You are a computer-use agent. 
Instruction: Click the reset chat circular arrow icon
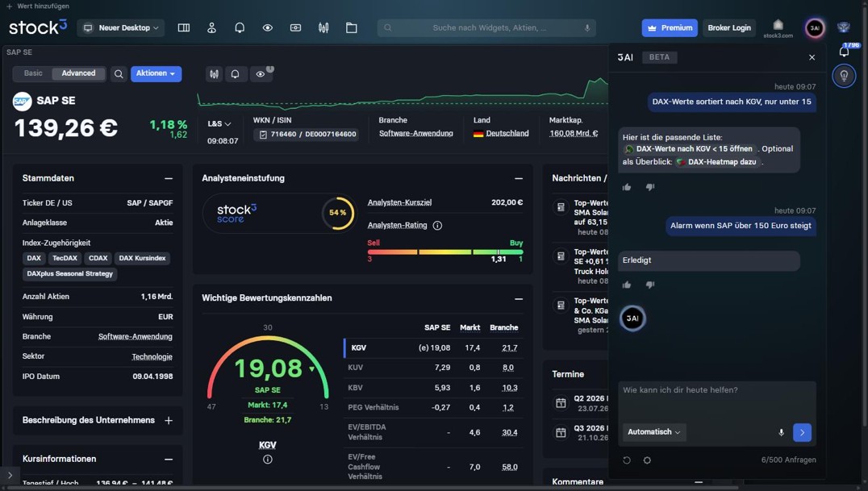627,460
